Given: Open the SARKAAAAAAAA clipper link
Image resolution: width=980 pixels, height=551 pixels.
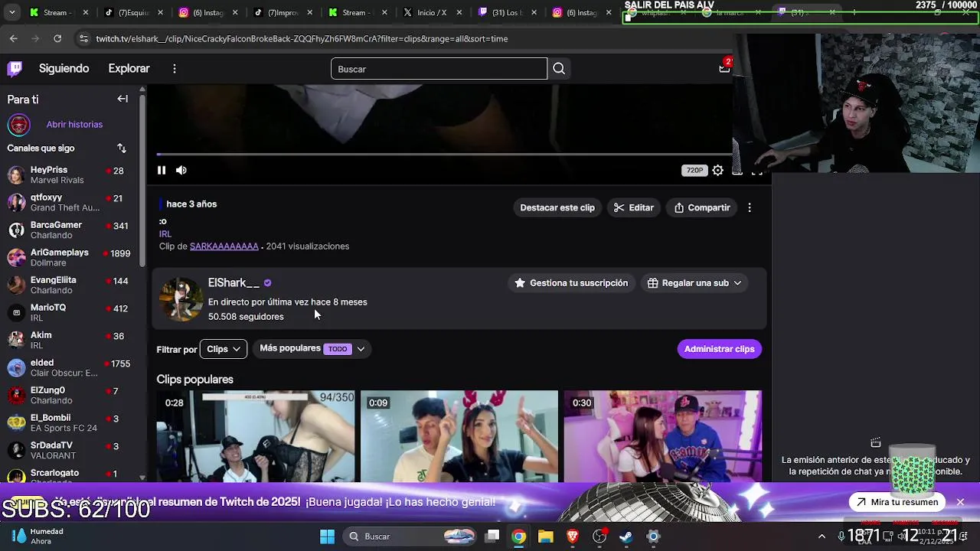Looking at the screenshot, I should point(224,246).
